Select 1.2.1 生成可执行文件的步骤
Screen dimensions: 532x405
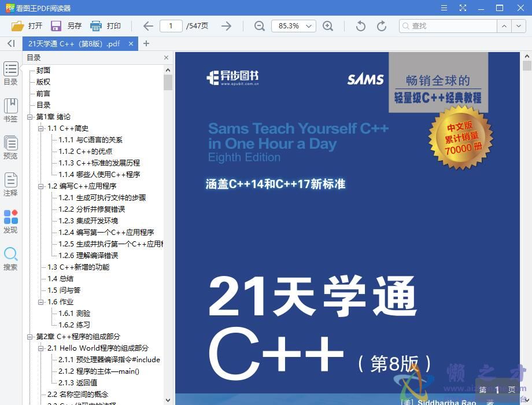pyautogui.click(x=102, y=197)
